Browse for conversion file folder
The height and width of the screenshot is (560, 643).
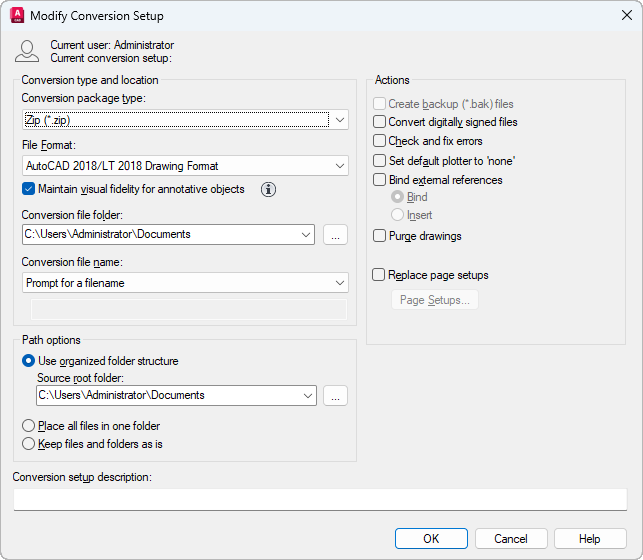click(x=335, y=234)
